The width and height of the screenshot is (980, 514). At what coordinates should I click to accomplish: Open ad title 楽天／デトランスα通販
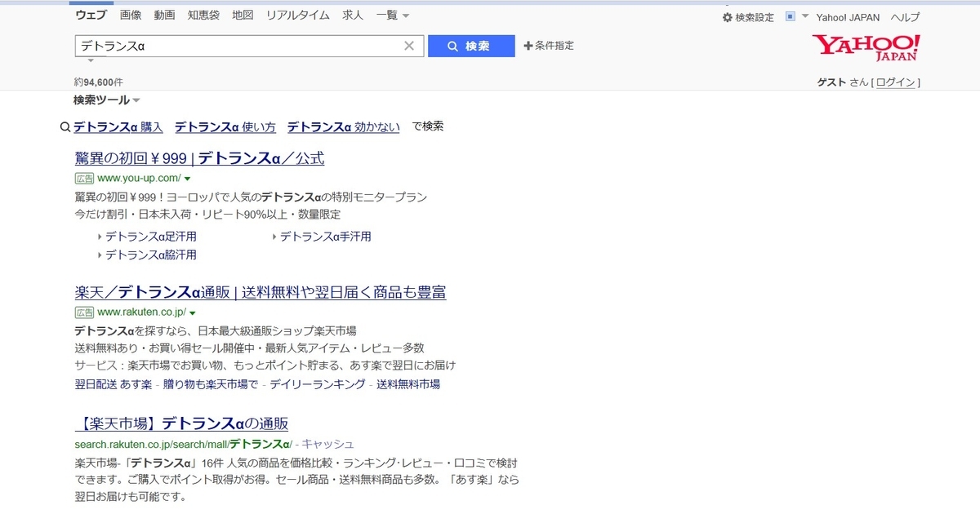click(x=261, y=292)
